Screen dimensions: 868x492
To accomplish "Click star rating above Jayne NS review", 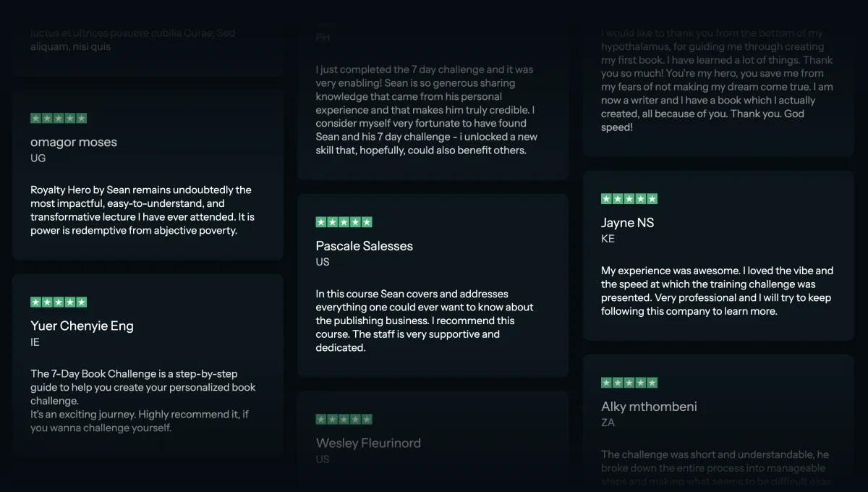I will [629, 199].
